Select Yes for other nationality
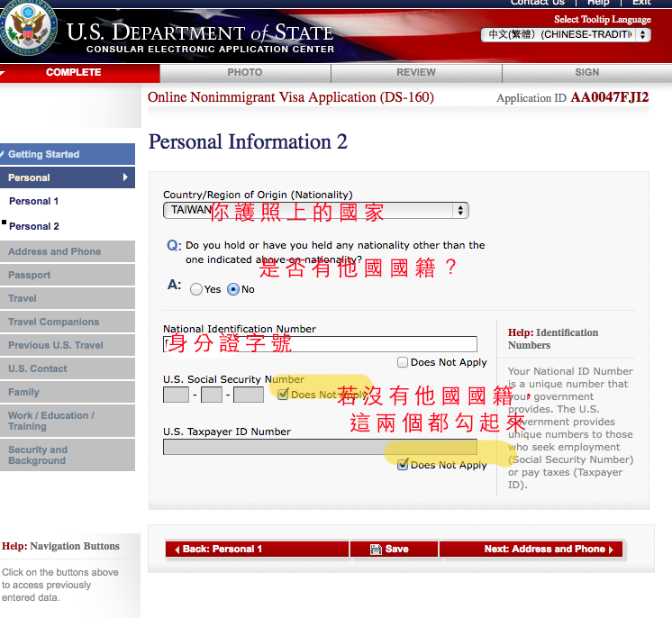Screen dimensions: 672x618 point(196,289)
